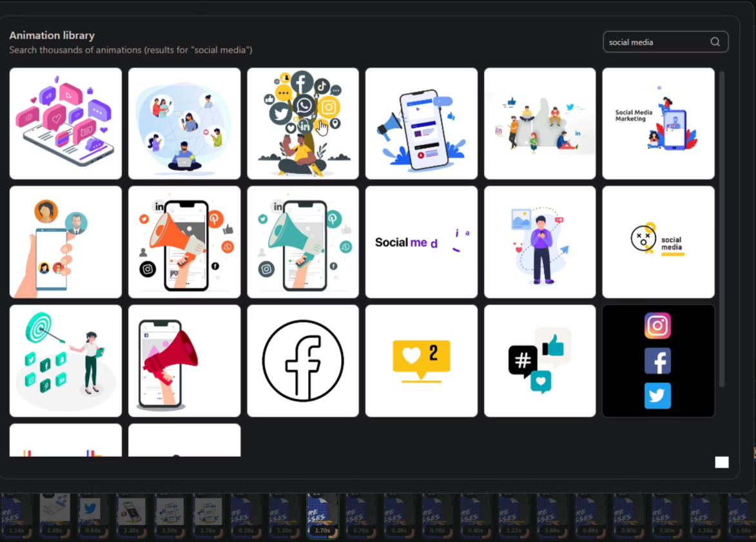Select the orange megaphone phone animation

coord(184,242)
